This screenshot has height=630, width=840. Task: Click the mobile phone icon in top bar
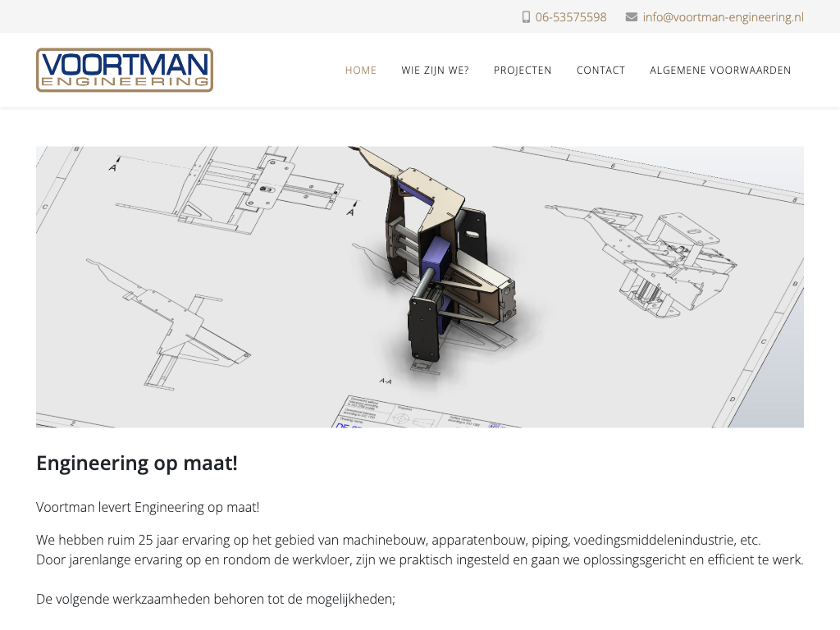pyautogui.click(x=526, y=17)
